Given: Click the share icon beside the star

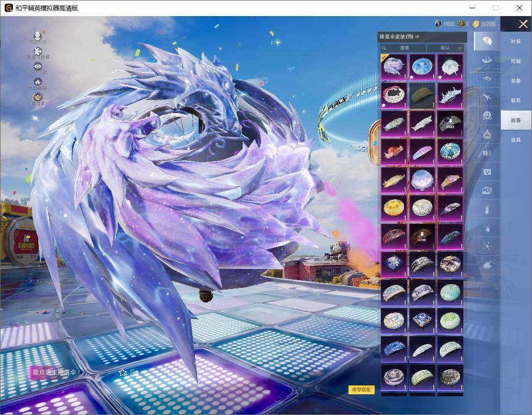Looking at the screenshot, I should click(x=134, y=373).
